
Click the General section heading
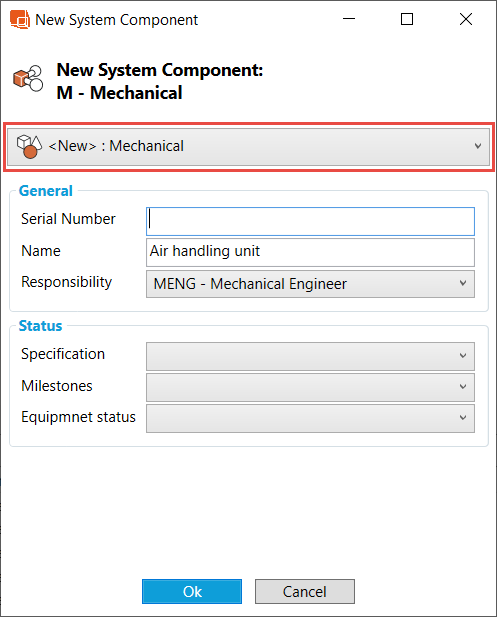tap(46, 191)
